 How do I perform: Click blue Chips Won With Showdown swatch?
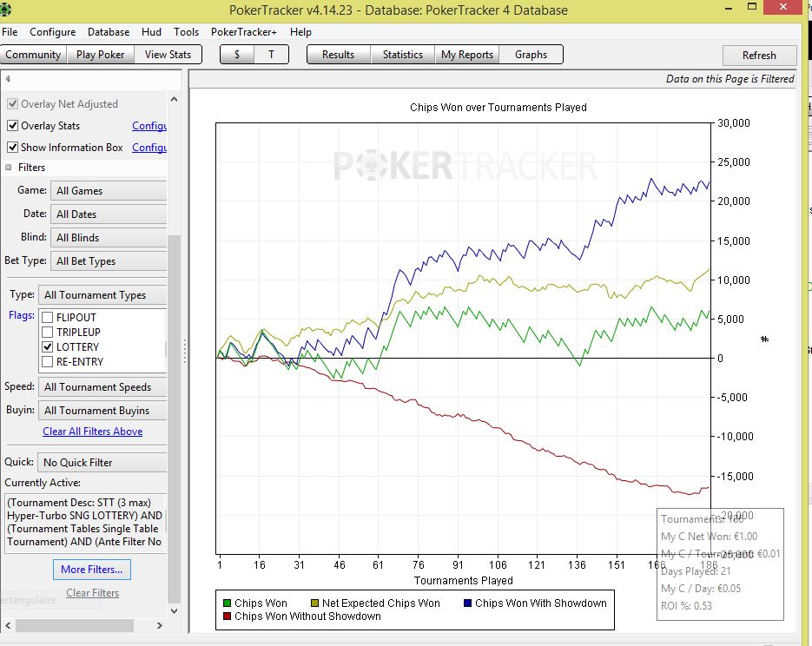point(467,603)
